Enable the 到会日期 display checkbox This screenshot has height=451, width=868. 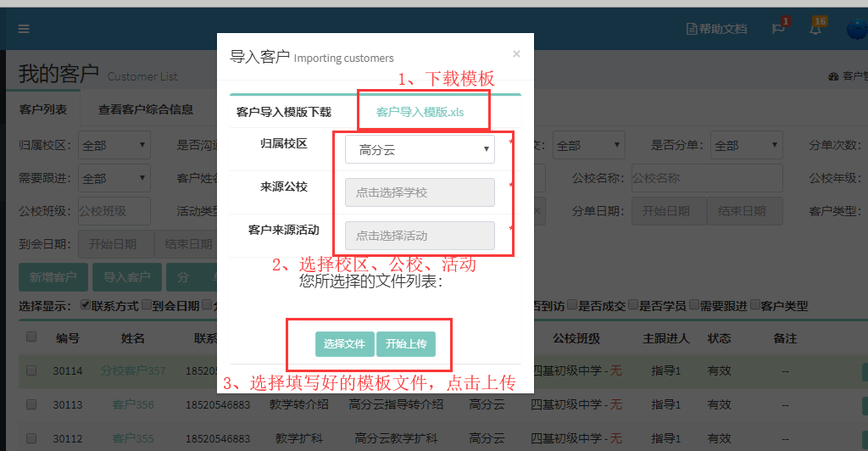pyautogui.click(x=147, y=305)
